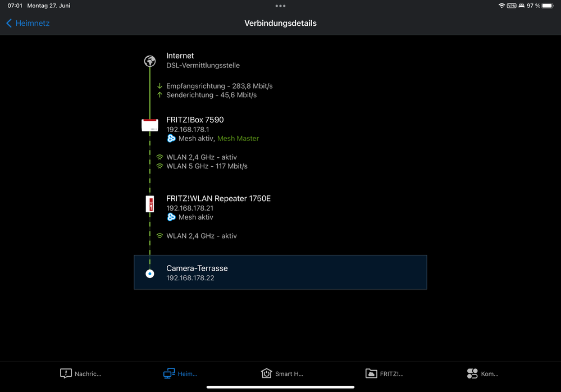Tap the WLAN 5 GHz signal icon
Image resolution: width=561 pixels, height=392 pixels.
tap(159, 166)
